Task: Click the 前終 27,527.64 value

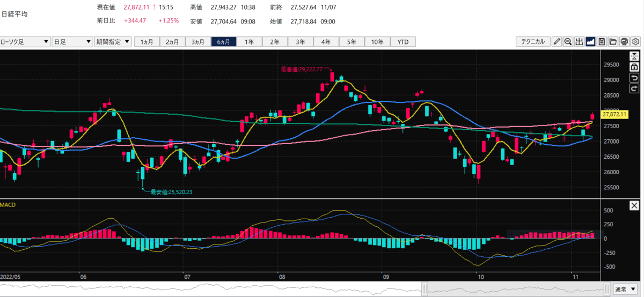Action: pos(305,8)
